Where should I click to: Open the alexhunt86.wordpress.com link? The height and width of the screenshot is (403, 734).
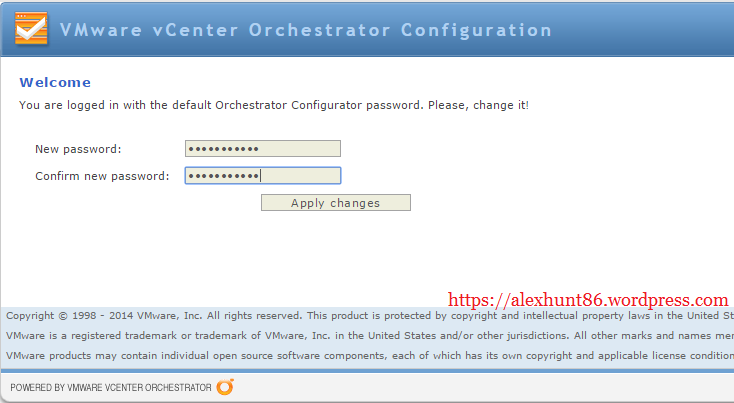tap(588, 300)
